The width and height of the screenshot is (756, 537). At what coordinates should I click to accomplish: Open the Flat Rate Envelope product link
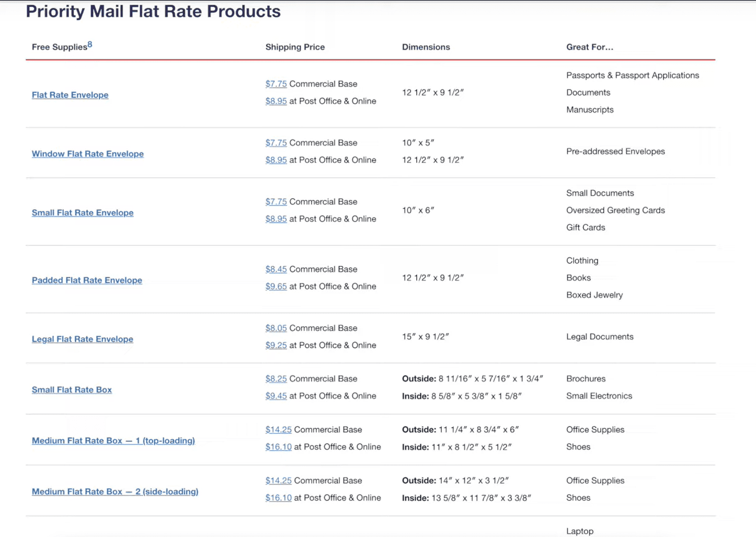click(x=70, y=95)
